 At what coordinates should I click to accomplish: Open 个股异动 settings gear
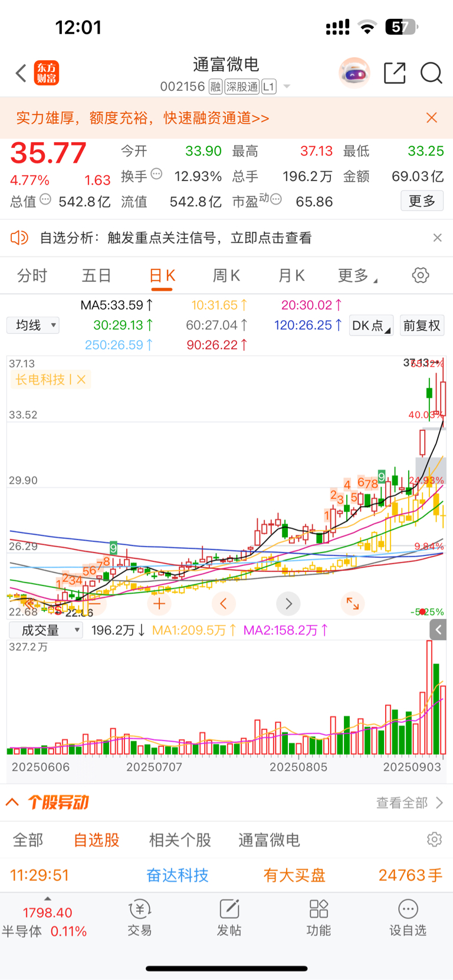(435, 839)
